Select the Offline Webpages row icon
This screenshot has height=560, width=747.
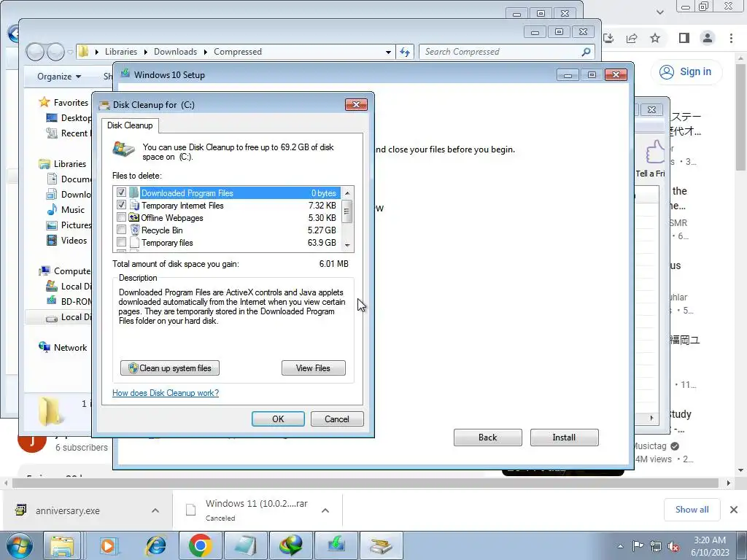134,217
